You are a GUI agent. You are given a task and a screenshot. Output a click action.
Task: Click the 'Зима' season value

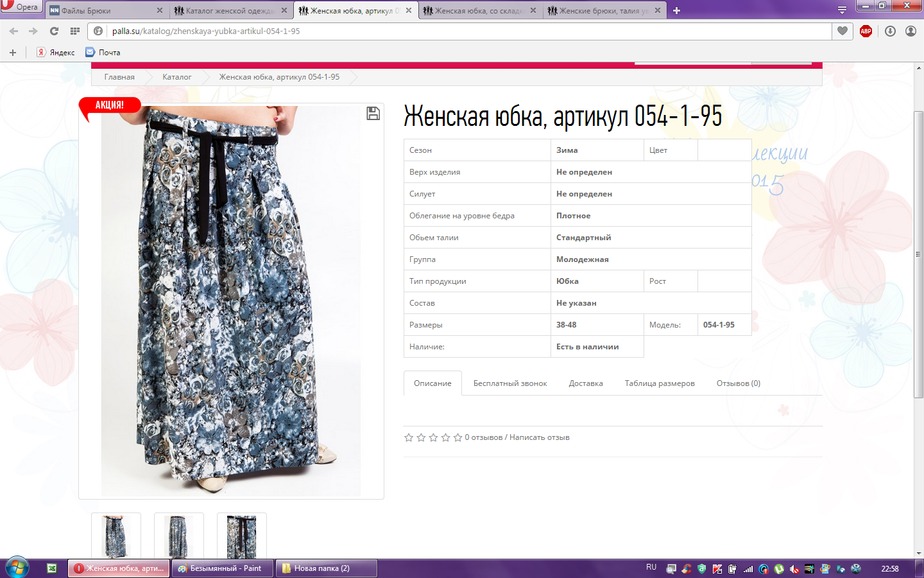pyautogui.click(x=567, y=150)
